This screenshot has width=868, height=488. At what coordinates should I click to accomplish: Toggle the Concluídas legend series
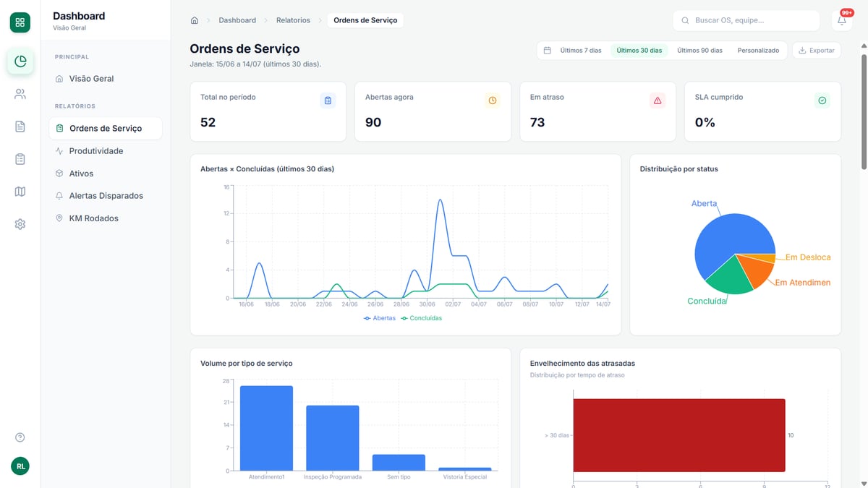tap(421, 318)
